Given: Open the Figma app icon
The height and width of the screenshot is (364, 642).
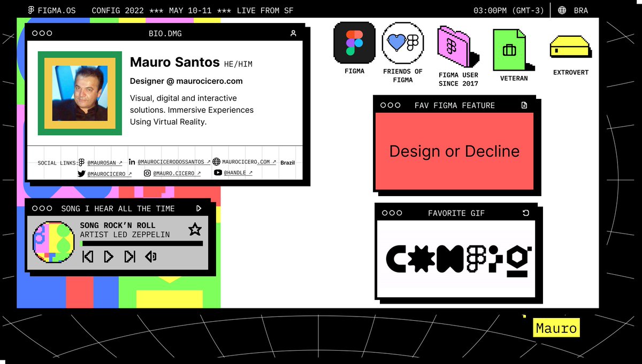Looking at the screenshot, I should tap(354, 43).
